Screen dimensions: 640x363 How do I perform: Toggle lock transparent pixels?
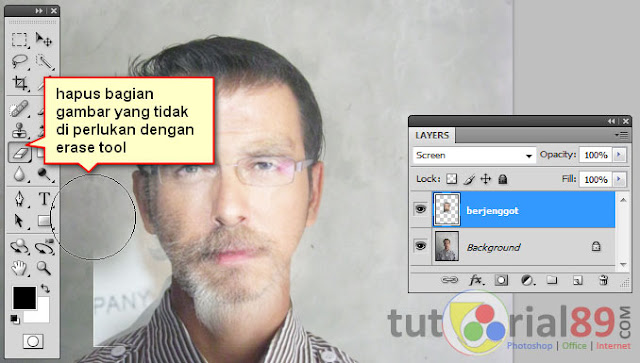451,179
